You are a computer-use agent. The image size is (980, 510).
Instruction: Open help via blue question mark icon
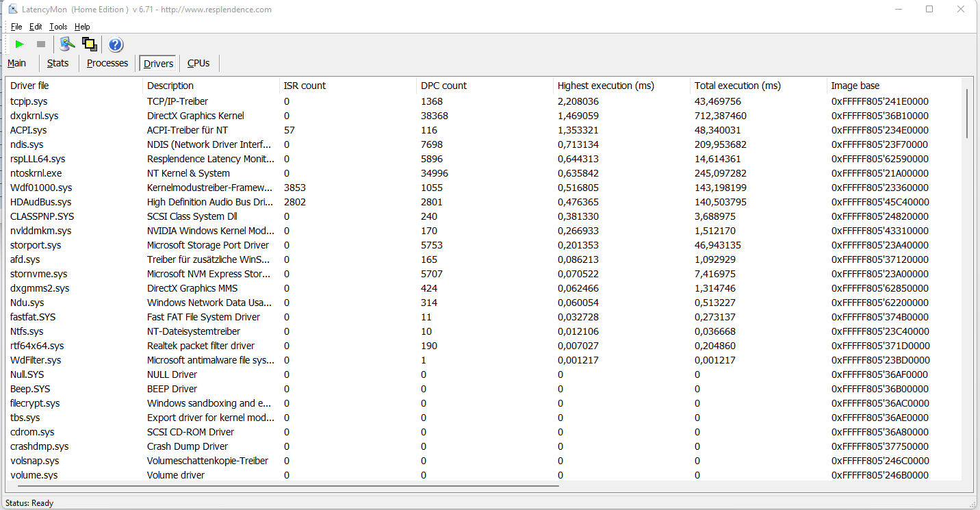coord(116,45)
